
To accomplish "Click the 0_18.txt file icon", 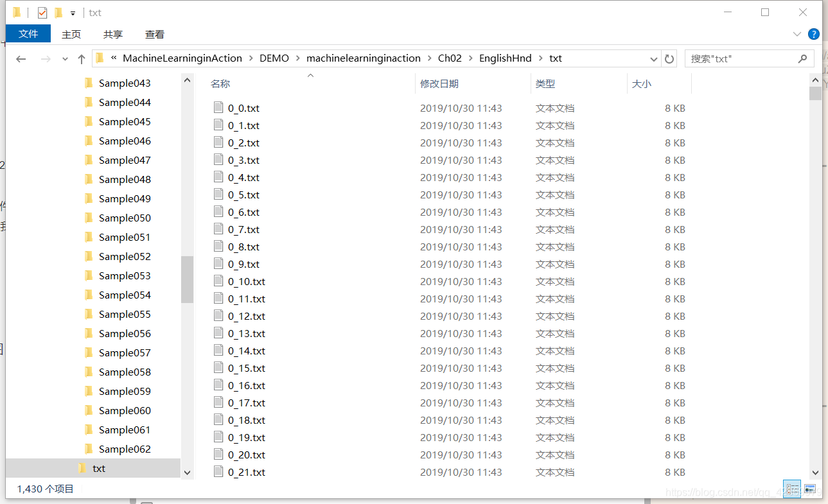I will 218,420.
